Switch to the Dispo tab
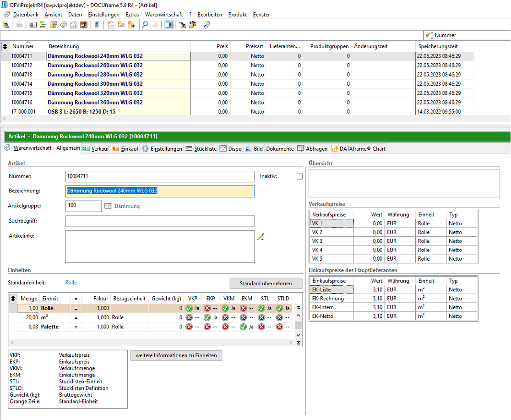 [231, 149]
